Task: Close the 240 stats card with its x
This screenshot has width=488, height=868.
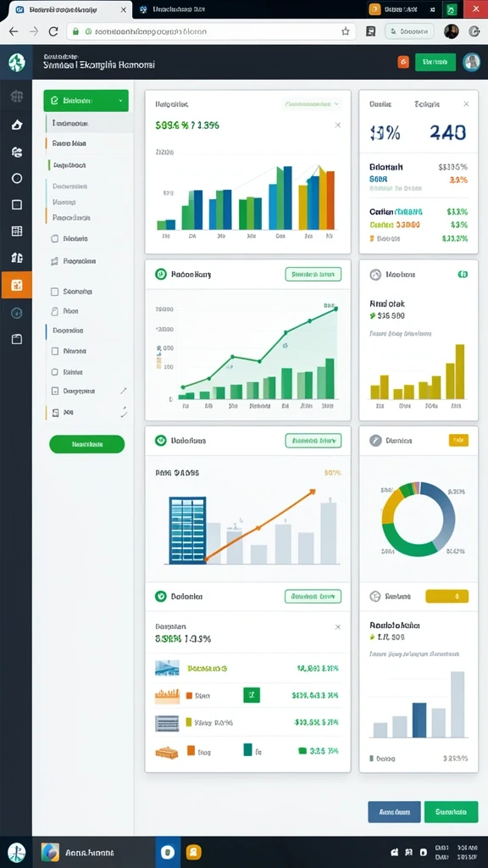Action: 466,104
